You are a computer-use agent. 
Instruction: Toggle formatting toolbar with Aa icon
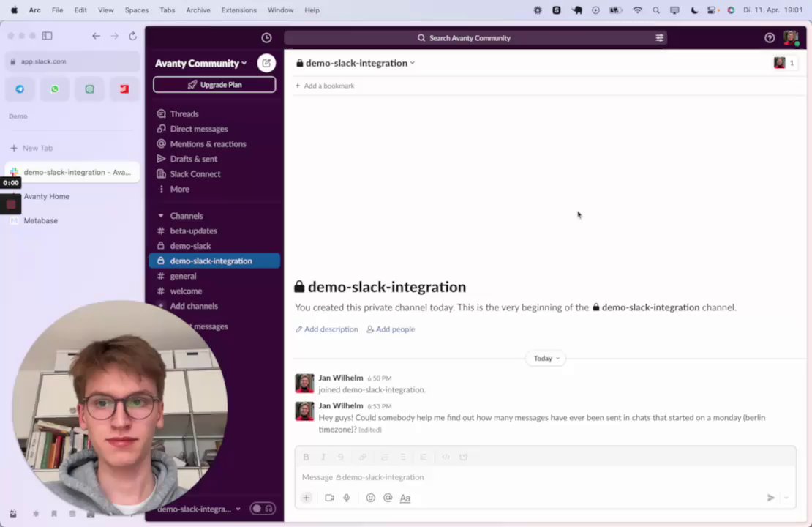(405, 498)
